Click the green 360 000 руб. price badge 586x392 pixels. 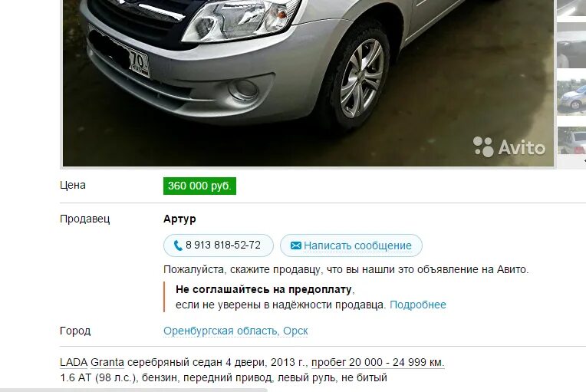point(199,186)
